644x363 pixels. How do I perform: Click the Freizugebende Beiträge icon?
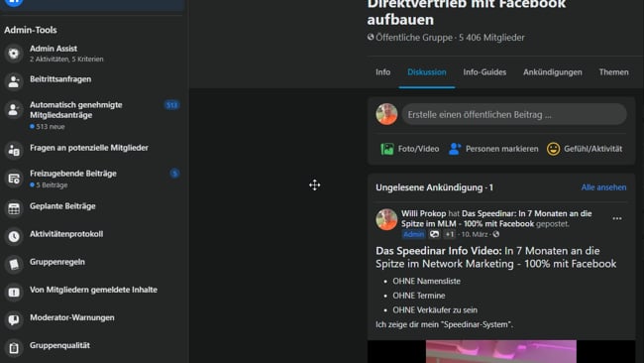point(14,179)
